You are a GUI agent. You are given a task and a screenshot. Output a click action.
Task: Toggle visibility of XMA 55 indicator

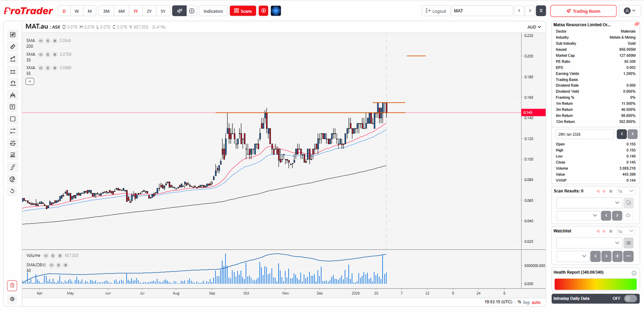point(41,68)
